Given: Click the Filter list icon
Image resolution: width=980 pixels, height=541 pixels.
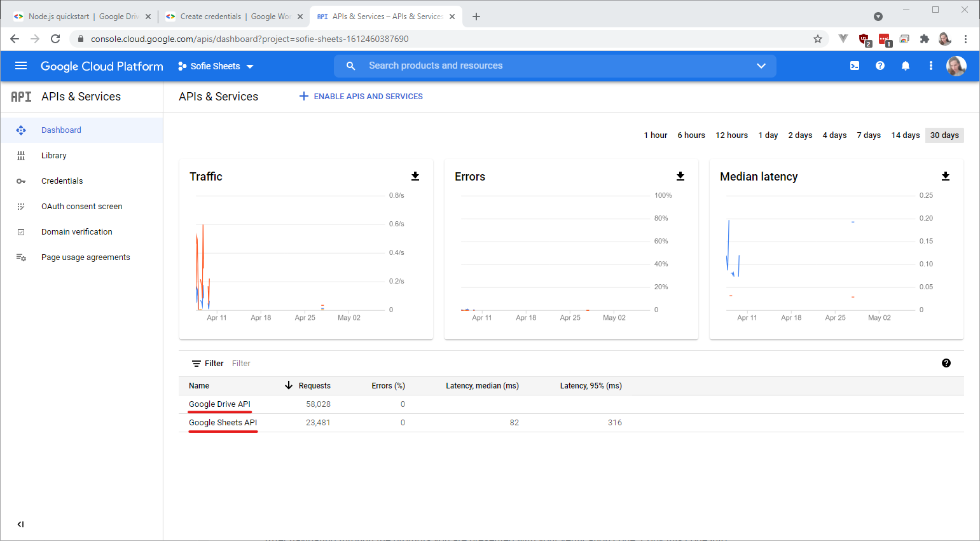Looking at the screenshot, I should 197,364.
